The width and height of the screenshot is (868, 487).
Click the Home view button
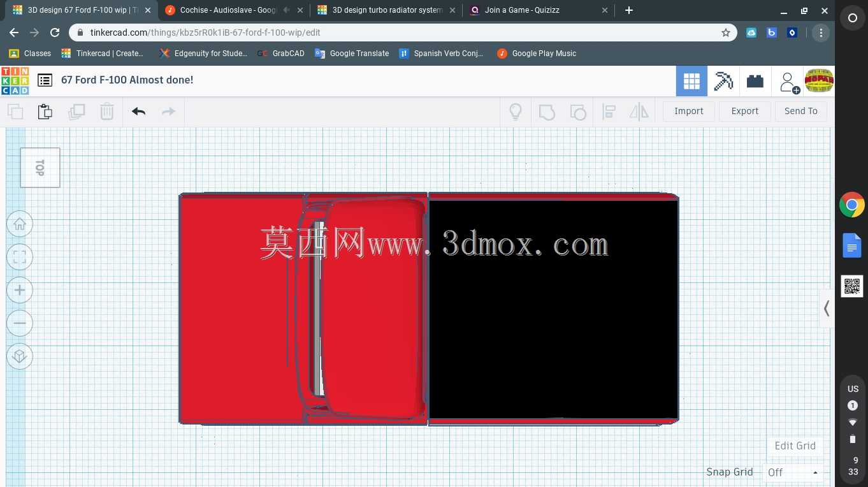click(20, 224)
